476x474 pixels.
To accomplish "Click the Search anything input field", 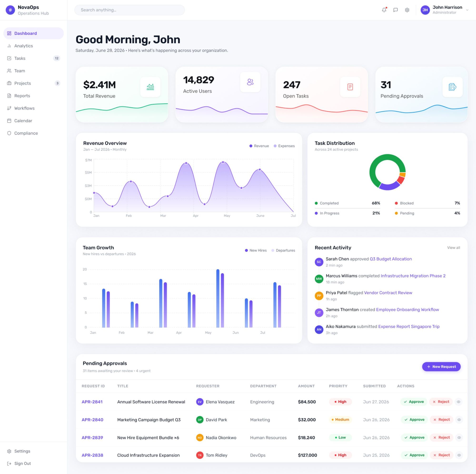I will pos(130,10).
